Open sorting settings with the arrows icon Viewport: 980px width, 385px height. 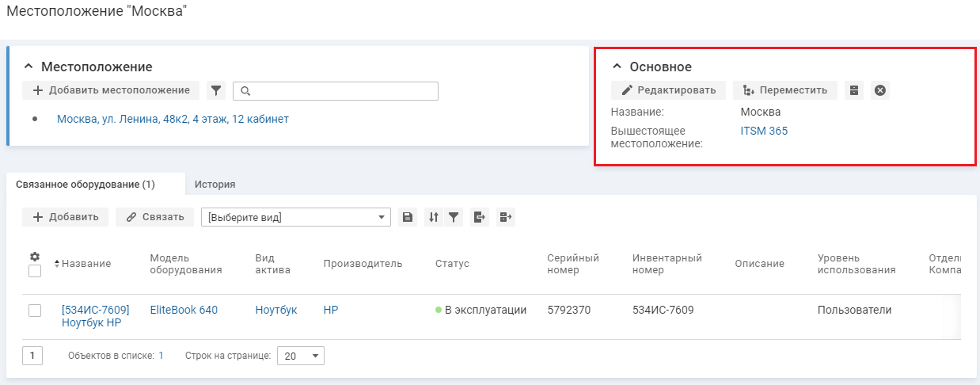point(433,217)
